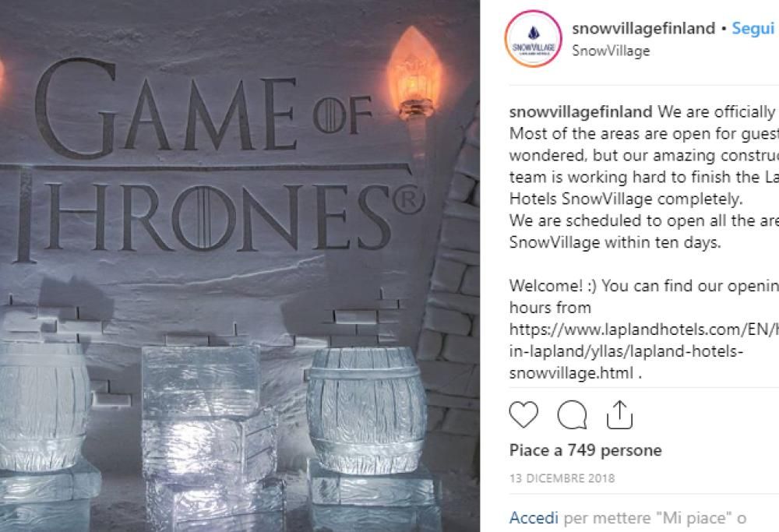Click the 13 DICEMBRE 2018 date
The image size is (779, 532).
coord(562,478)
